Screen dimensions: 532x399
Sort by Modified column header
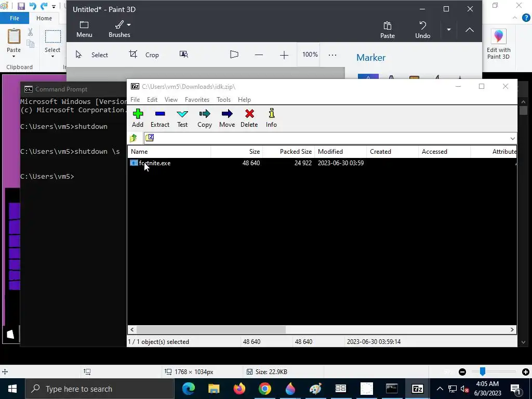point(341,152)
